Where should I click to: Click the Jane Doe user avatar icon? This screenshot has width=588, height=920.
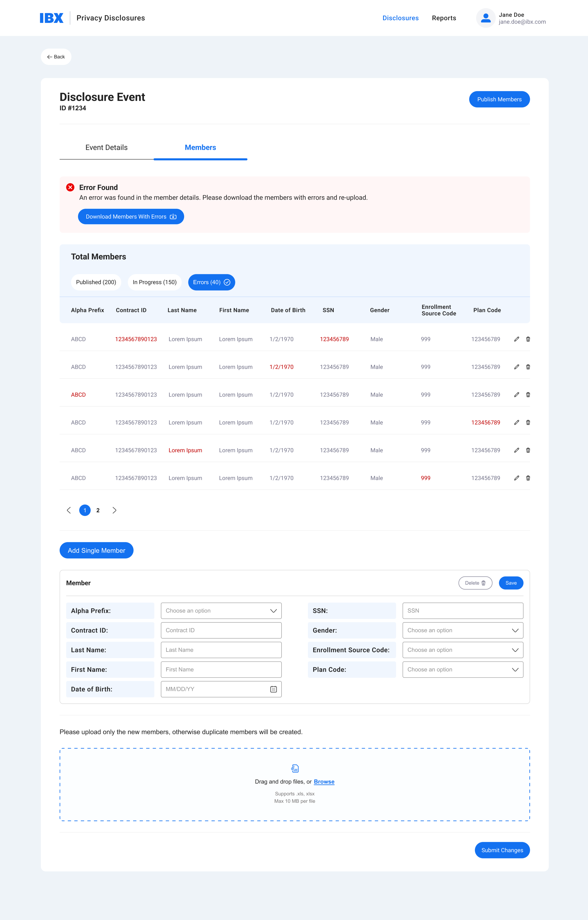(486, 18)
